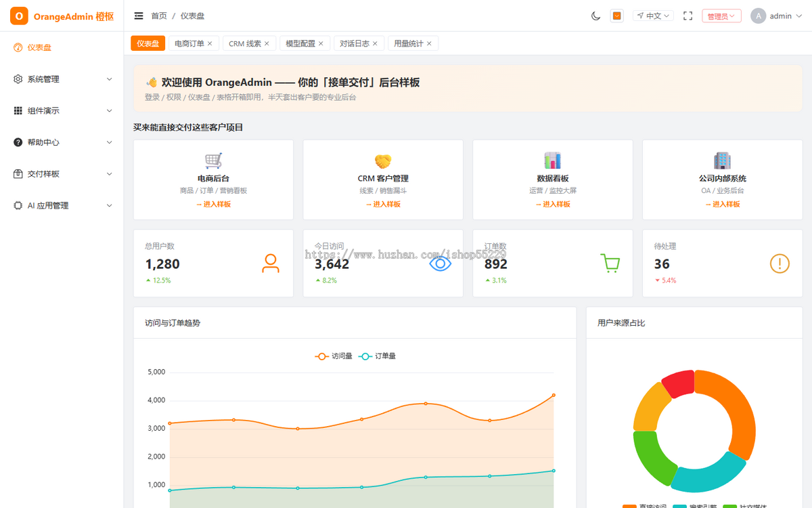Click the 36 pending value
Viewport: 812px width, 508px height.
(662, 264)
